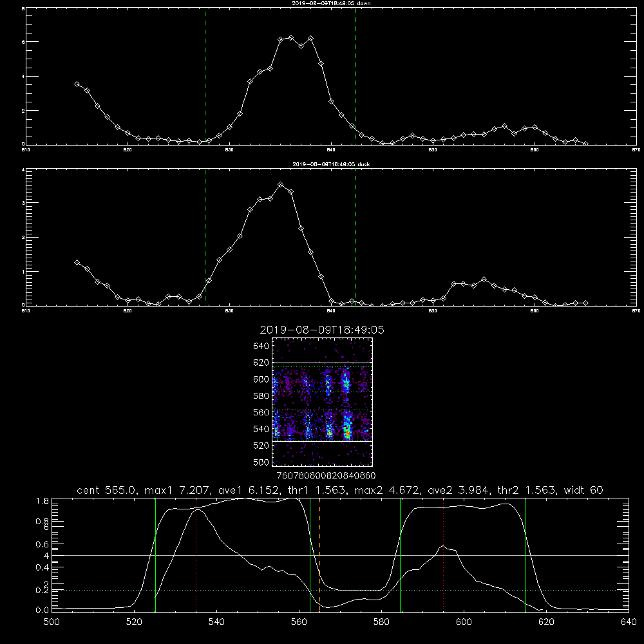The height and width of the screenshot is (644, 644).
Task: Click heatmap y-axis label 580
Action: tap(261, 395)
